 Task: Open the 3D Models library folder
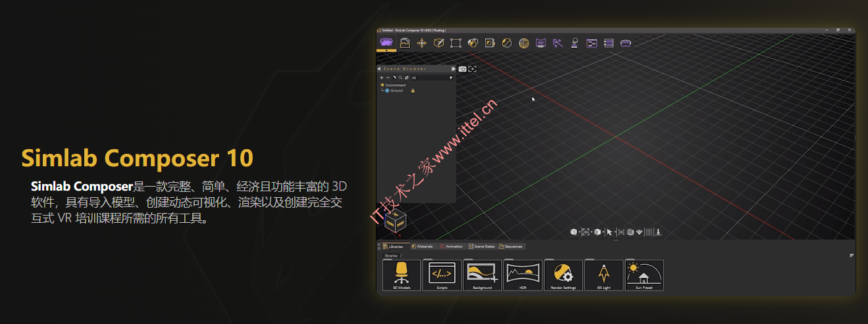pos(401,275)
